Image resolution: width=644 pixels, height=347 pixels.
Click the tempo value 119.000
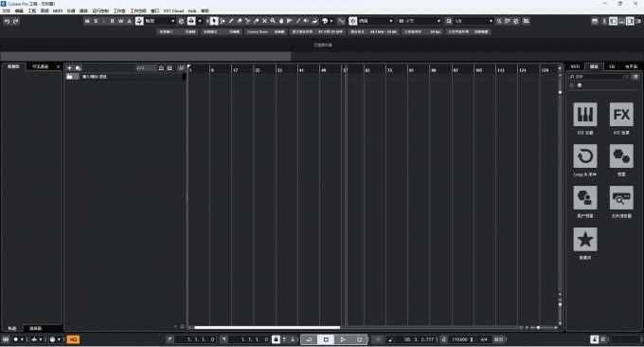(x=459, y=339)
